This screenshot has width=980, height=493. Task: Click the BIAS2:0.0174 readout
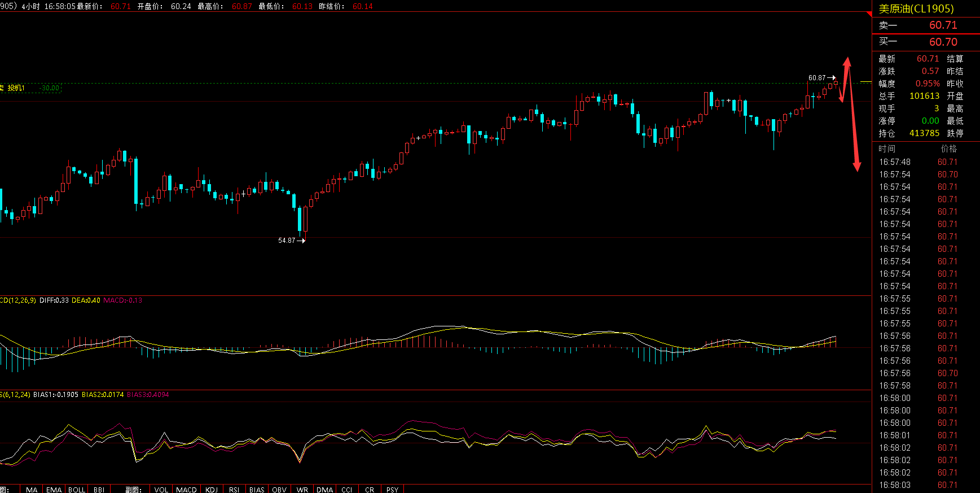pyautogui.click(x=103, y=395)
